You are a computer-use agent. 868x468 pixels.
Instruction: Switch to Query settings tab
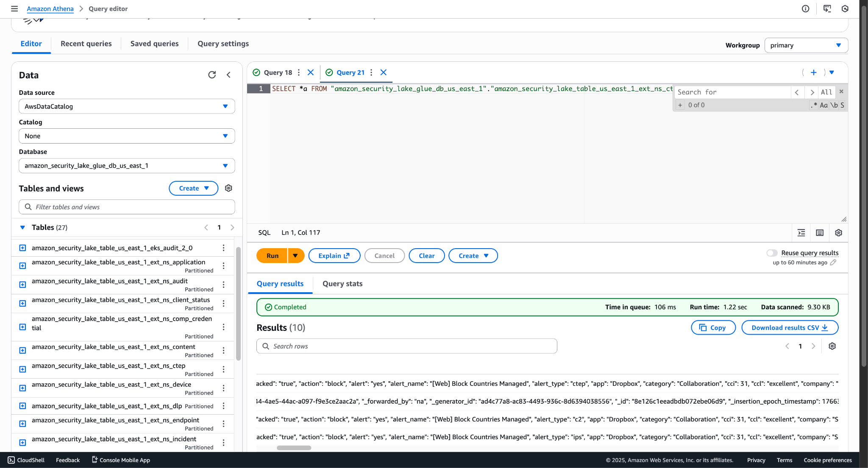tap(223, 44)
